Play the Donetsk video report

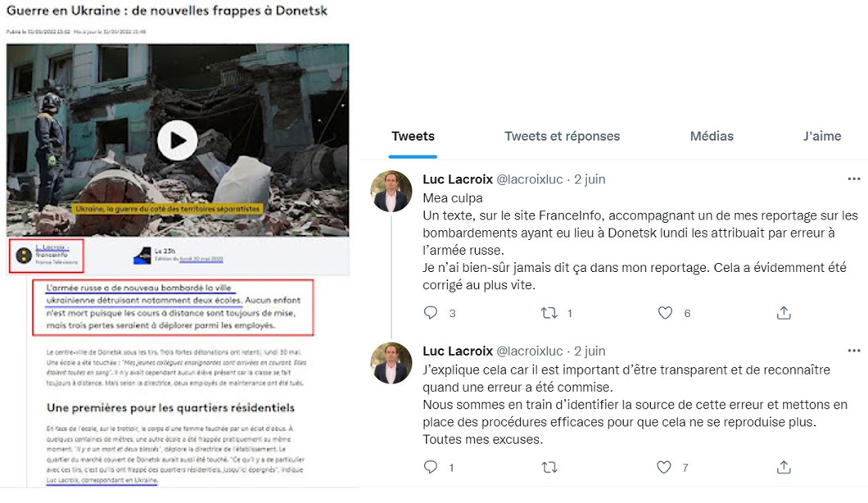point(177,140)
